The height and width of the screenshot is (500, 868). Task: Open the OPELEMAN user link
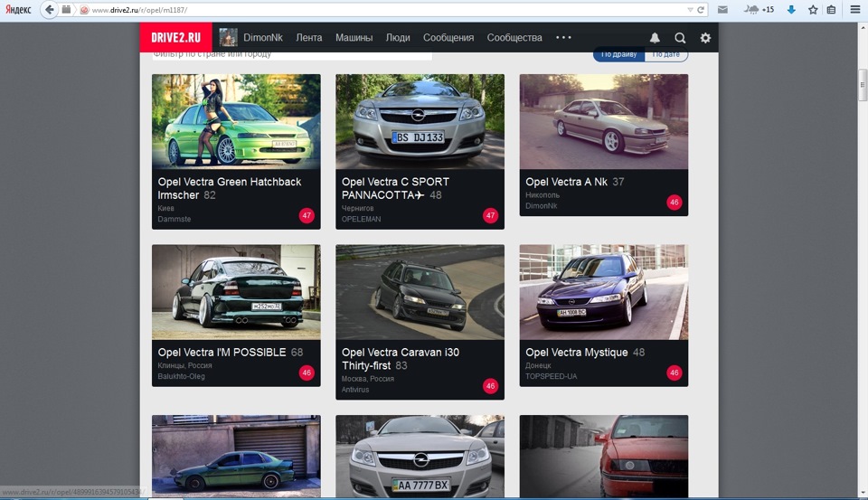click(361, 220)
